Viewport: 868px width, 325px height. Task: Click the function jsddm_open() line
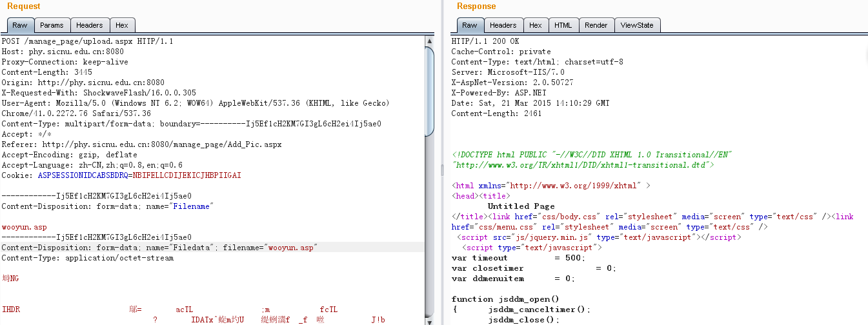(505, 299)
